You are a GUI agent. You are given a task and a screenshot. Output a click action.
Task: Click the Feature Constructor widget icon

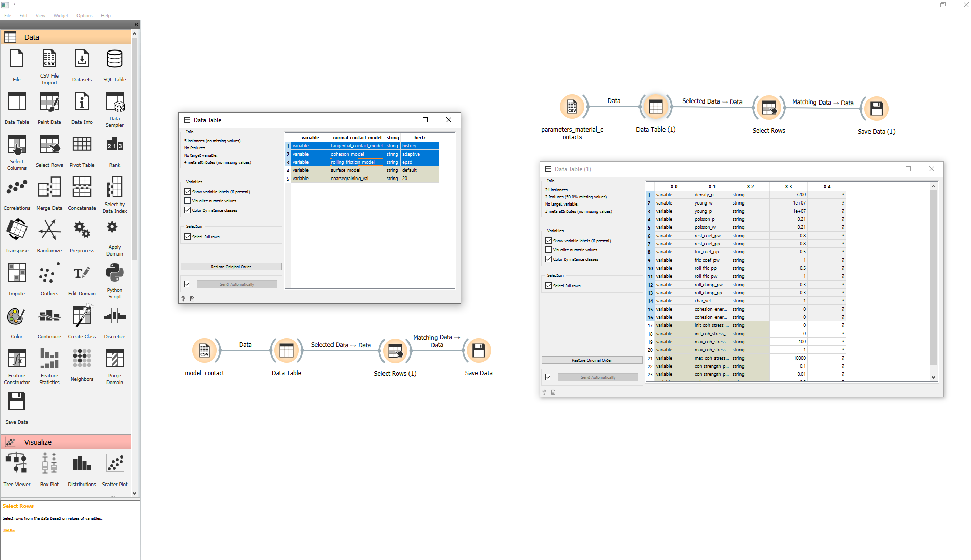point(16,359)
